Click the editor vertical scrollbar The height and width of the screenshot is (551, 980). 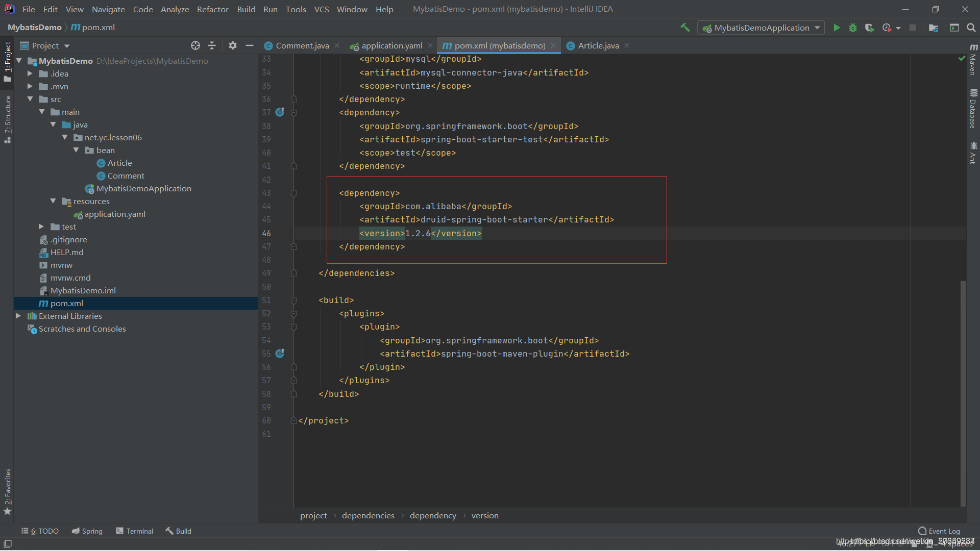point(963,393)
